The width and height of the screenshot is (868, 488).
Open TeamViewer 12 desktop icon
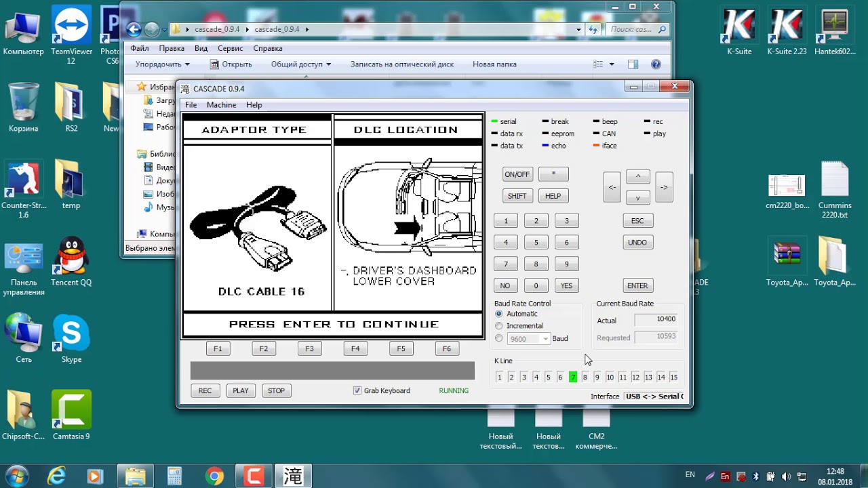pos(71,36)
